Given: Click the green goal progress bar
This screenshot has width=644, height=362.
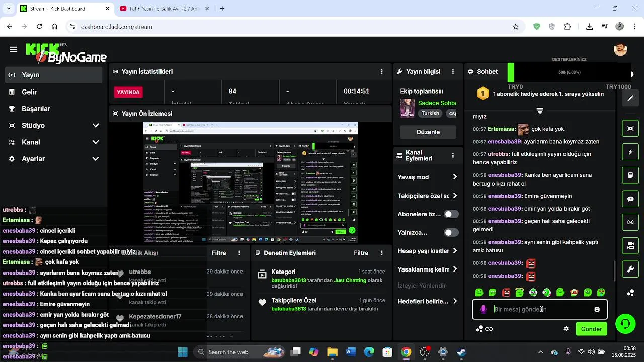Looking at the screenshot, I should pyautogui.click(x=511, y=72).
